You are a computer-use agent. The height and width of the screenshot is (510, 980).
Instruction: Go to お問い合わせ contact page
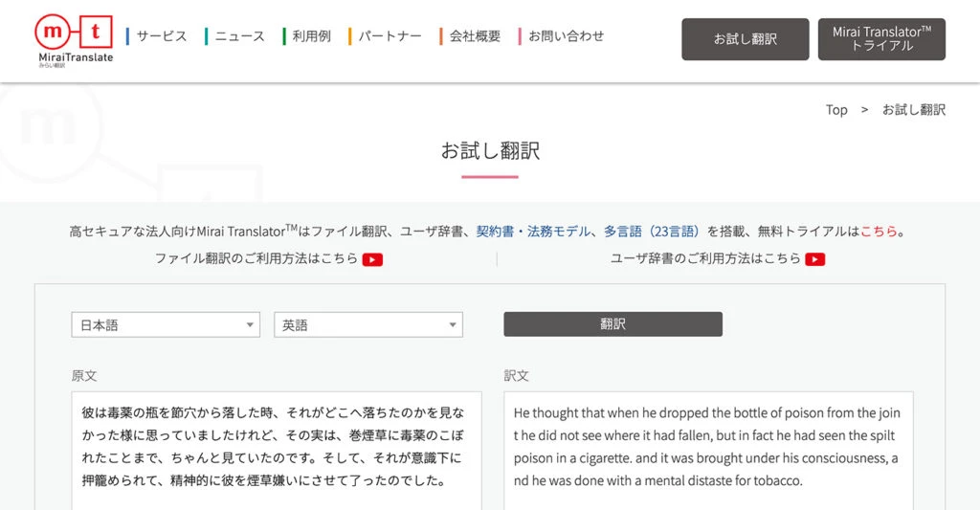[x=566, y=36]
